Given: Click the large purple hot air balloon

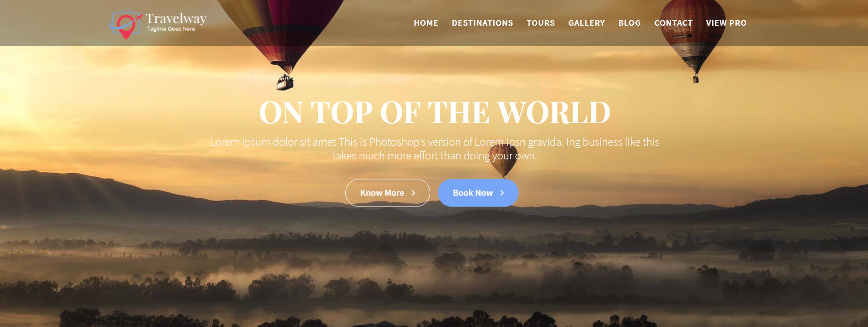Looking at the screenshot, I should tap(280, 41).
